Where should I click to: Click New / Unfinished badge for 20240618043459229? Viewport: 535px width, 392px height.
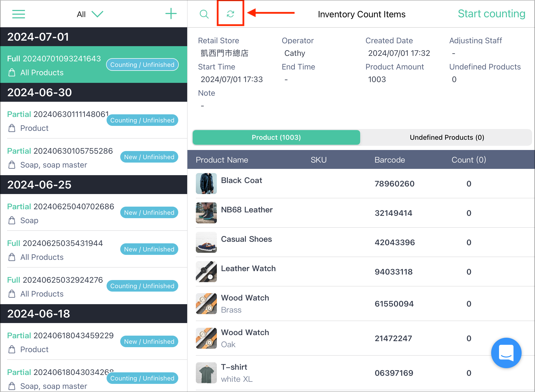click(x=149, y=341)
